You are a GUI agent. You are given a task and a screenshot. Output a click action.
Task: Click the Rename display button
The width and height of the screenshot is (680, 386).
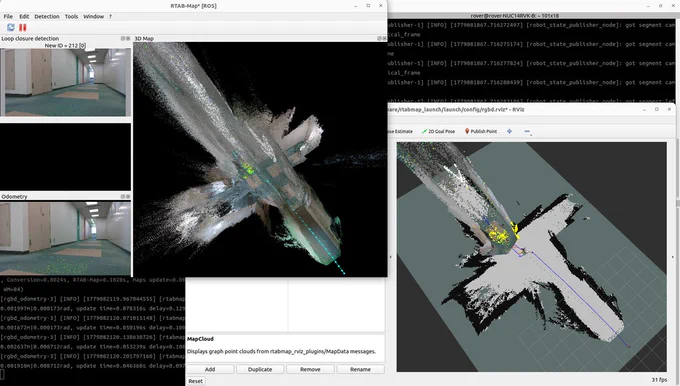point(360,369)
